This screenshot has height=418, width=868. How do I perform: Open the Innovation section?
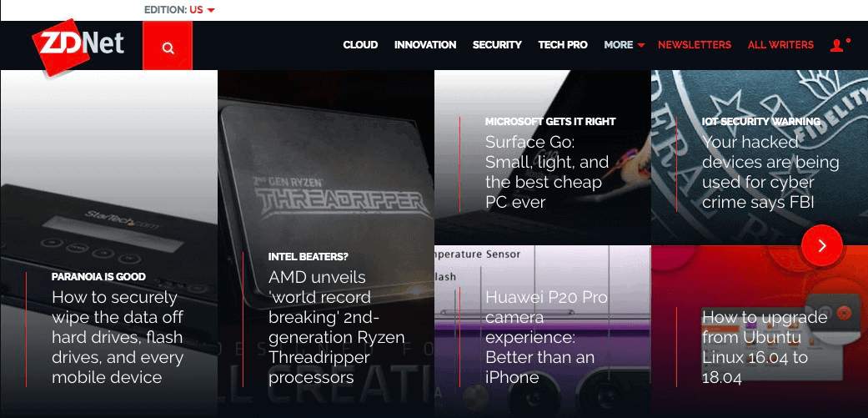[x=425, y=45]
